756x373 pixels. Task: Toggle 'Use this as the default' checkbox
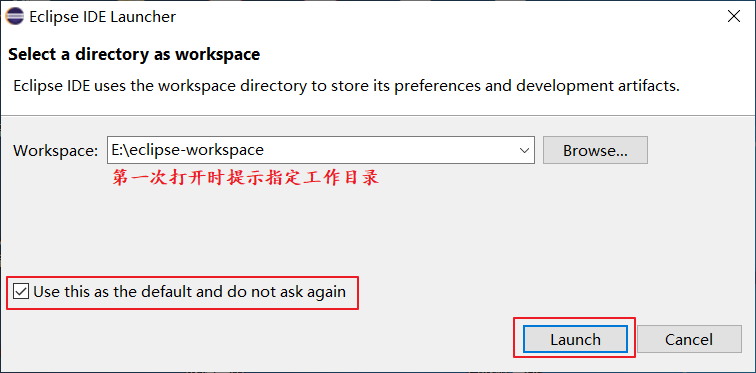click(21, 292)
